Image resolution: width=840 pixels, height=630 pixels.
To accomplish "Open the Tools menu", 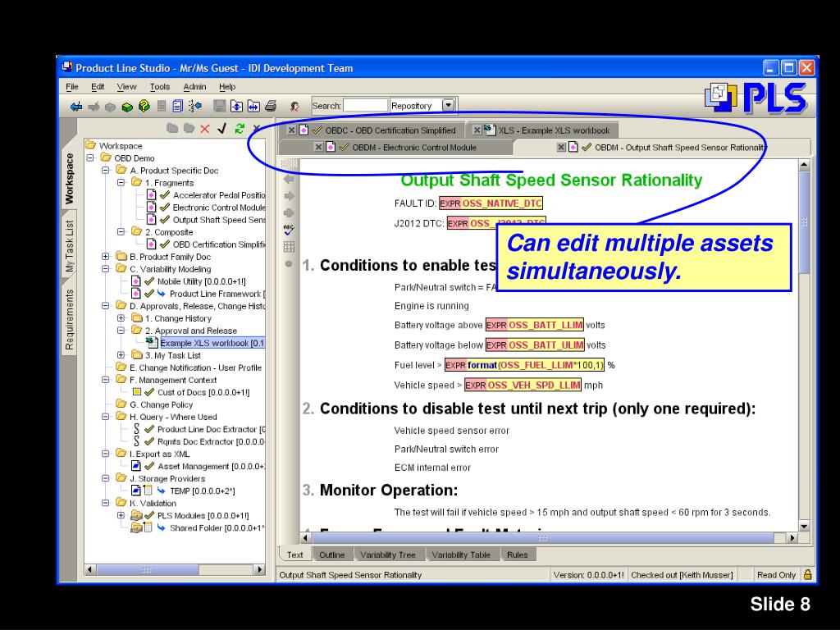I will (160, 87).
